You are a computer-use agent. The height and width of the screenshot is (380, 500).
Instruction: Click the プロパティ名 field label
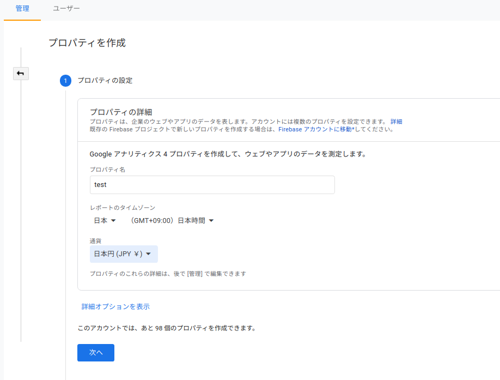107,169
